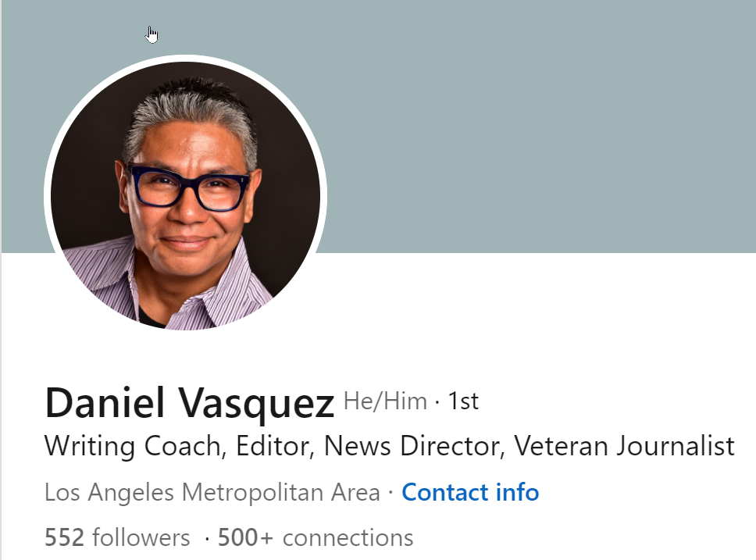
Task: Click the Editor word in the headline
Action: pos(272,446)
